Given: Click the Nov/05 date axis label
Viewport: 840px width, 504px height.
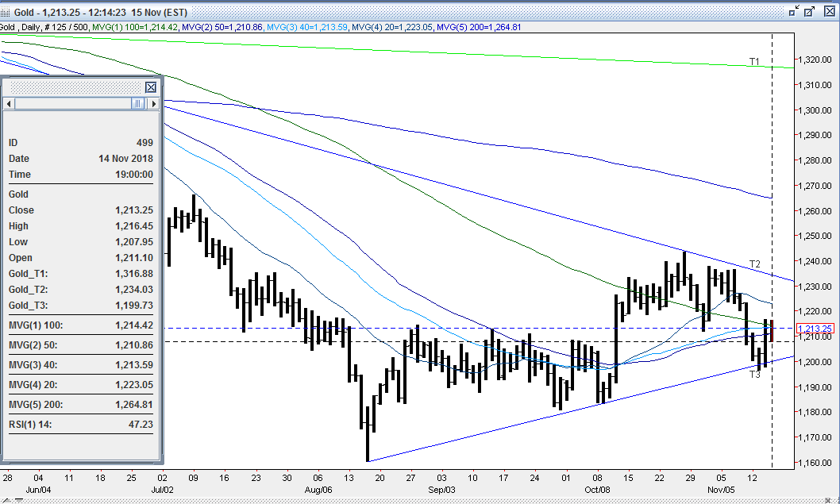Looking at the screenshot, I should [721, 490].
